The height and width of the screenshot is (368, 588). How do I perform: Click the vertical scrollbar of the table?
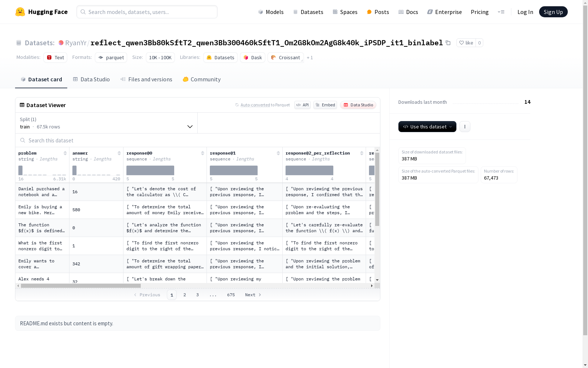pyautogui.click(x=377, y=189)
